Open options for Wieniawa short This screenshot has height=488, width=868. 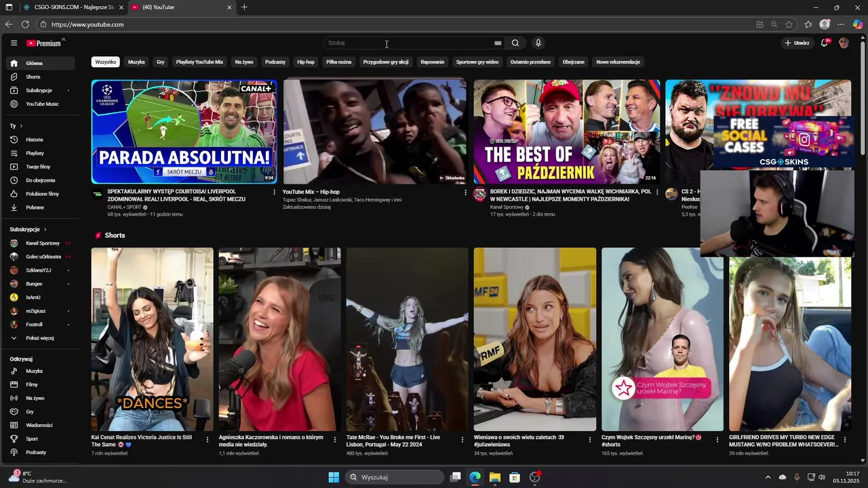pos(590,440)
